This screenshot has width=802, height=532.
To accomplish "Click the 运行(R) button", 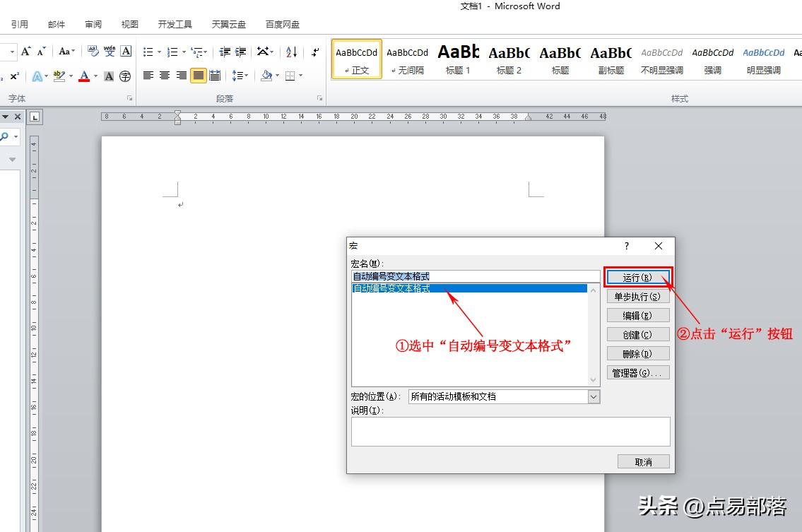I will [x=638, y=277].
